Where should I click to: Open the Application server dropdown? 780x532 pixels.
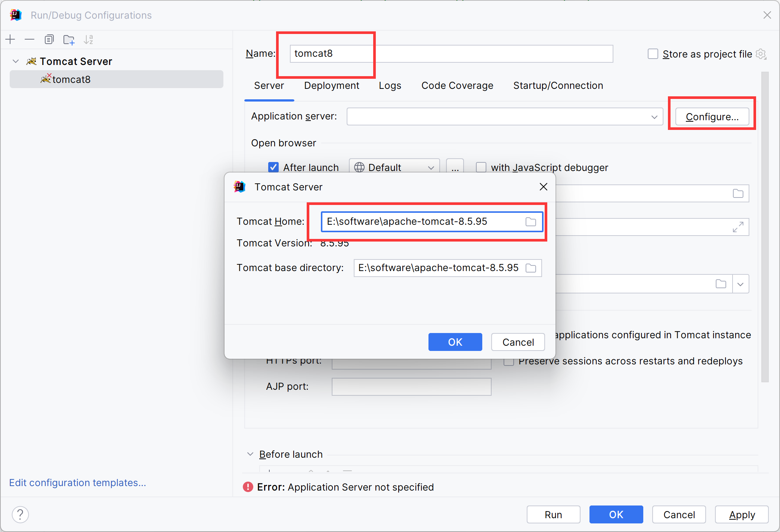(x=654, y=117)
